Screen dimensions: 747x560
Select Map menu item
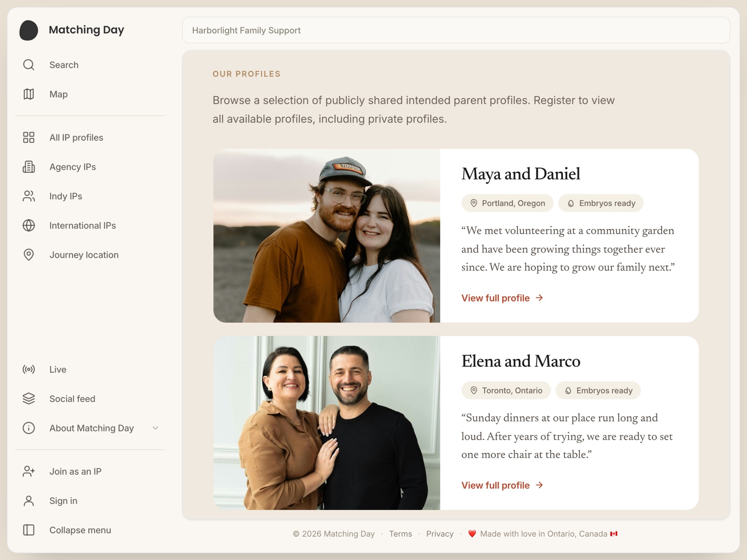pyautogui.click(x=90, y=94)
